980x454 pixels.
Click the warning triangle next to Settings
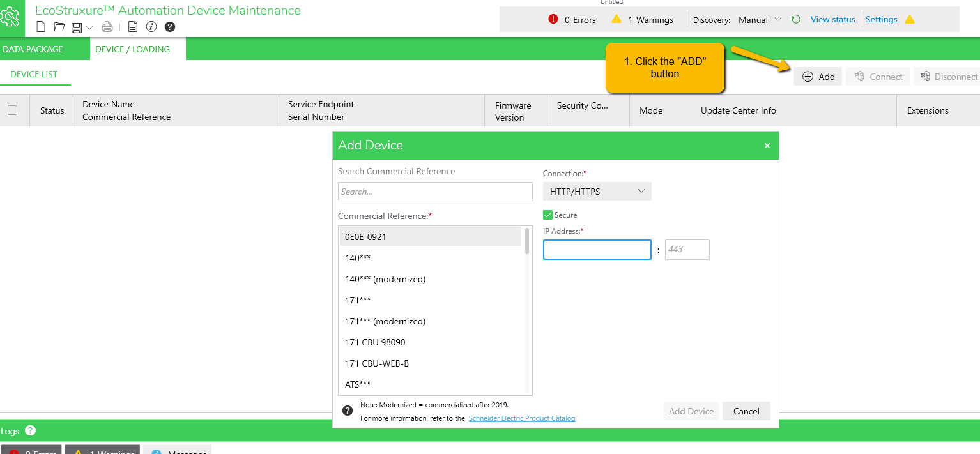(x=910, y=19)
